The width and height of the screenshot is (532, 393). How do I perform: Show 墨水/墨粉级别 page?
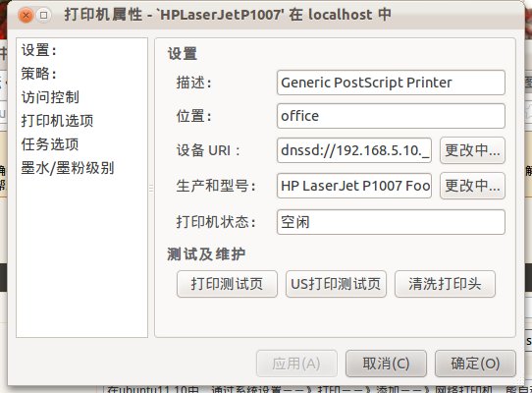[68, 168]
